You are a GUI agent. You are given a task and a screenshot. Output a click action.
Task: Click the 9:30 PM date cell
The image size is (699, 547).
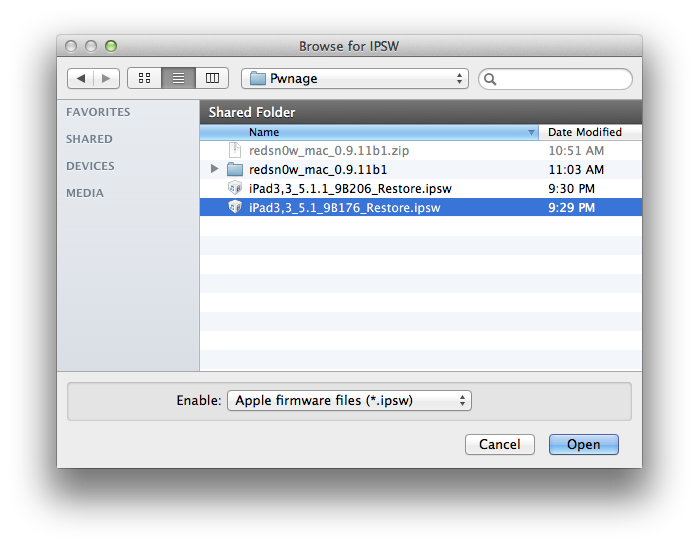pos(572,189)
